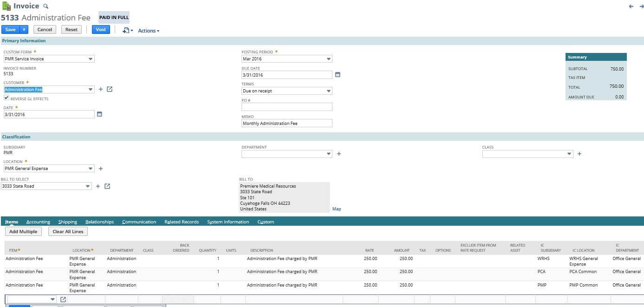This screenshot has height=307, width=644.
Task: Expand the Custom Form dropdown
Action: [91, 59]
